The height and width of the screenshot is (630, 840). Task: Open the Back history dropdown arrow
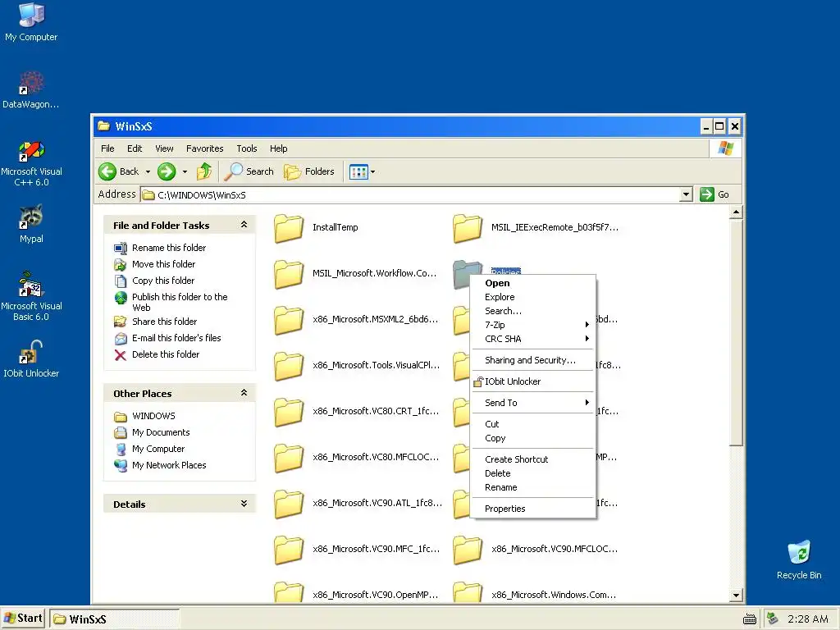click(148, 172)
